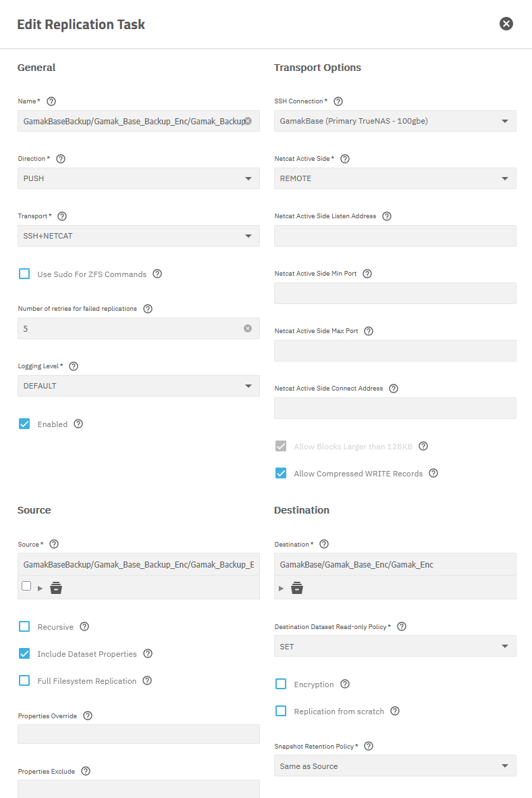Enable Use Sudo For ZFS Commands checkbox
The height and width of the screenshot is (798, 532).
tap(24, 274)
